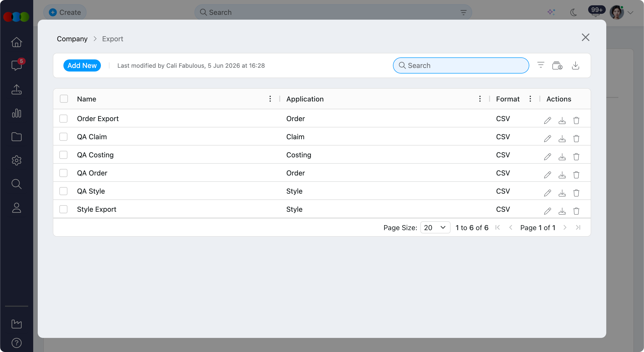
Task: Open the Application column menu
Action: [x=480, y=99]
